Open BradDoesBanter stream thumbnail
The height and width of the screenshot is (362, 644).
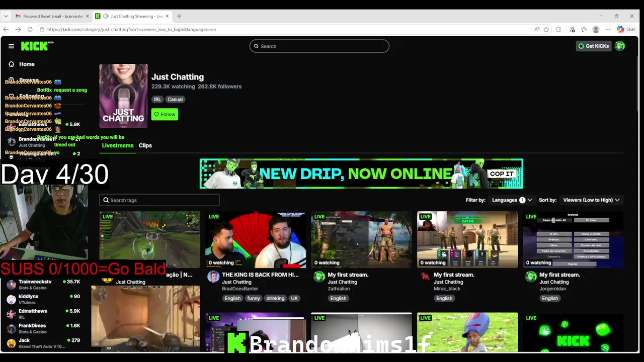coord(256,240)
